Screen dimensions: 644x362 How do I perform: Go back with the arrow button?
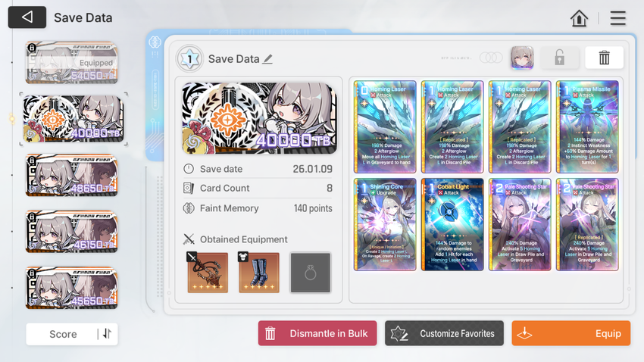tap(27, 17)
